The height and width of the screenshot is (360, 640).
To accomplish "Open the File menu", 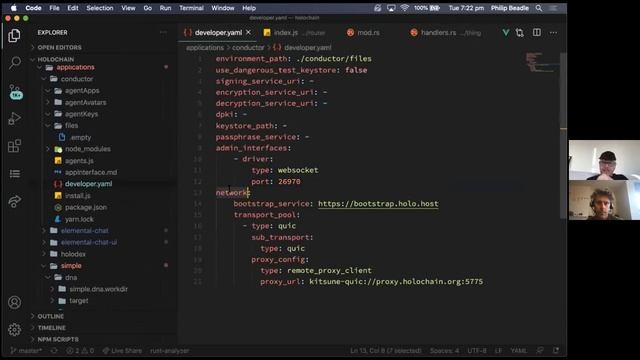I will pyautogui.click(x=54, y=8).
